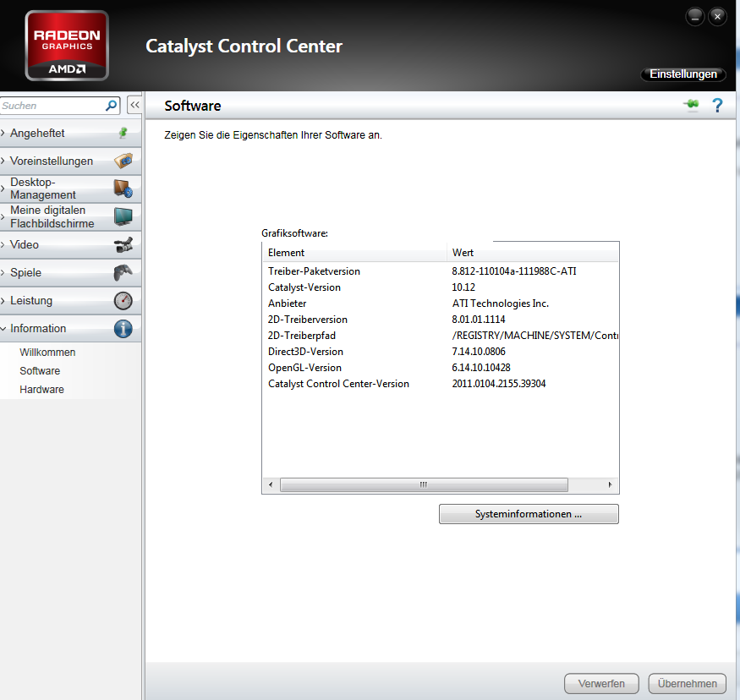
Task: Open the Einstellungen menu
Action: (682, 74)
